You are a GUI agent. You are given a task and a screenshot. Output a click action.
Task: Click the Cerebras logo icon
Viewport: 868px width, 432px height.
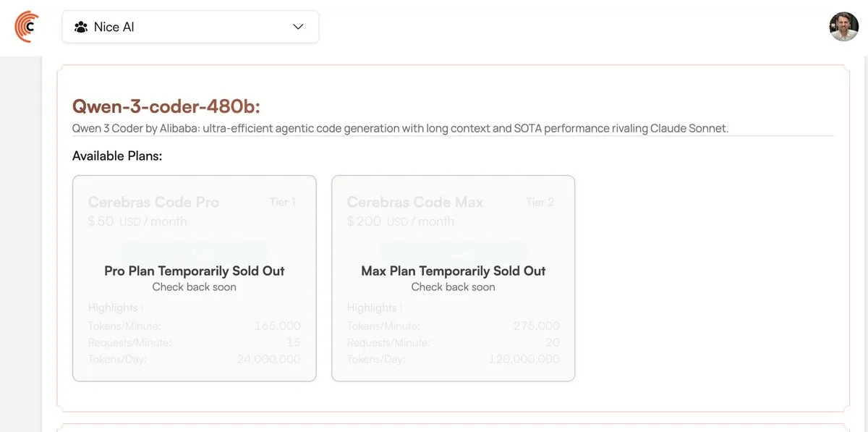pos(27,27)
